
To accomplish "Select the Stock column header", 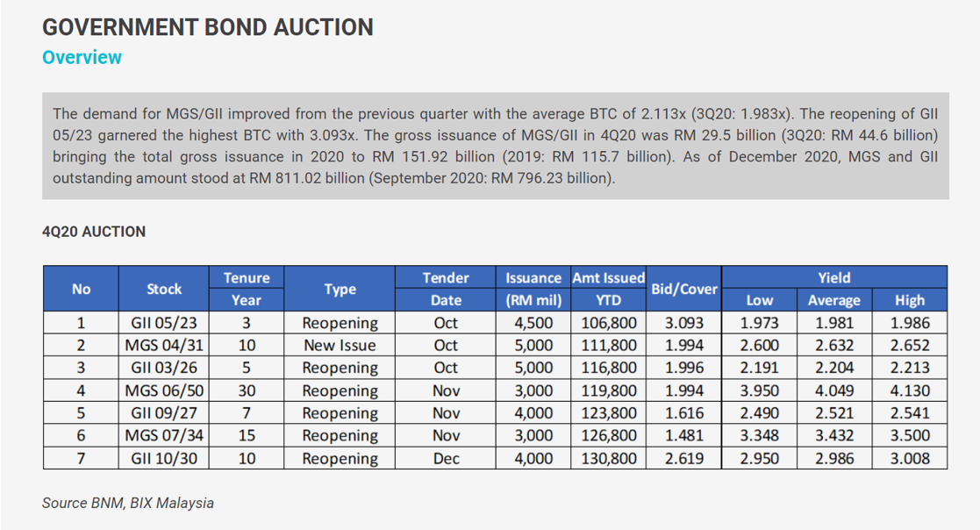I will pos(164,289).
